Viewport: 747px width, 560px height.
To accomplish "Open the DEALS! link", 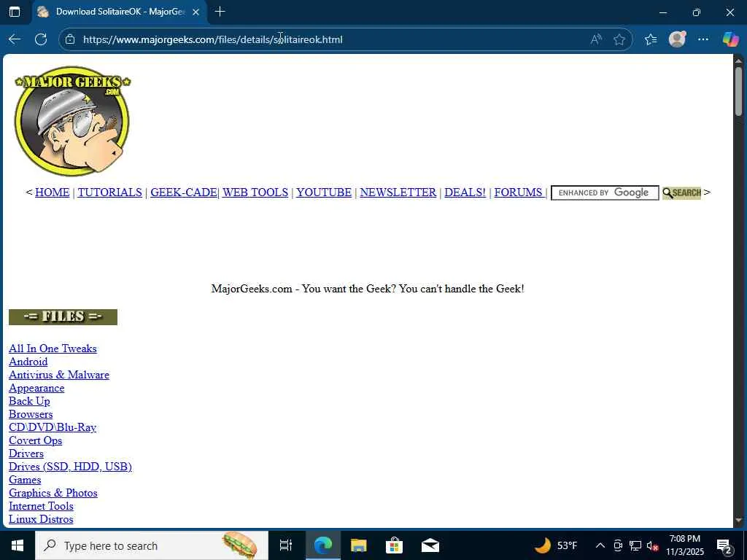I will tap(465, 192).
